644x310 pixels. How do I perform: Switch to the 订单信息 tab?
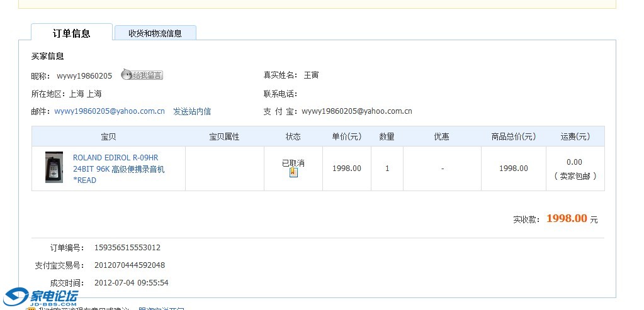tap(72, 33)
